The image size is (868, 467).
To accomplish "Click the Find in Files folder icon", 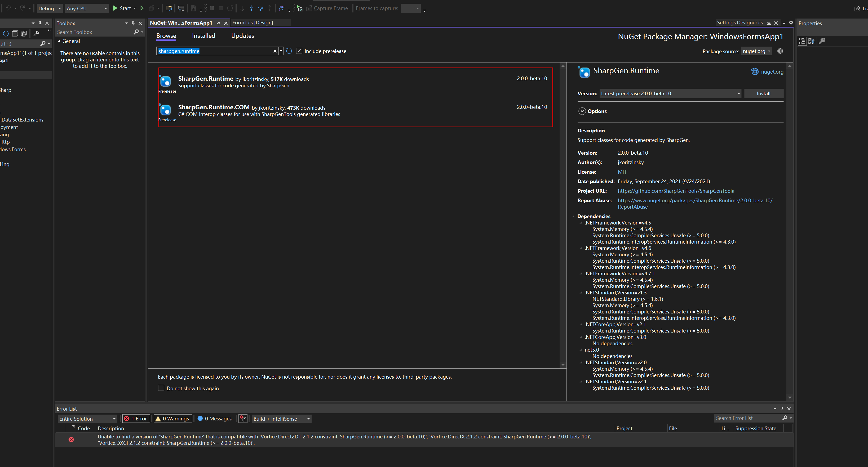I will [x=169, y=8].
